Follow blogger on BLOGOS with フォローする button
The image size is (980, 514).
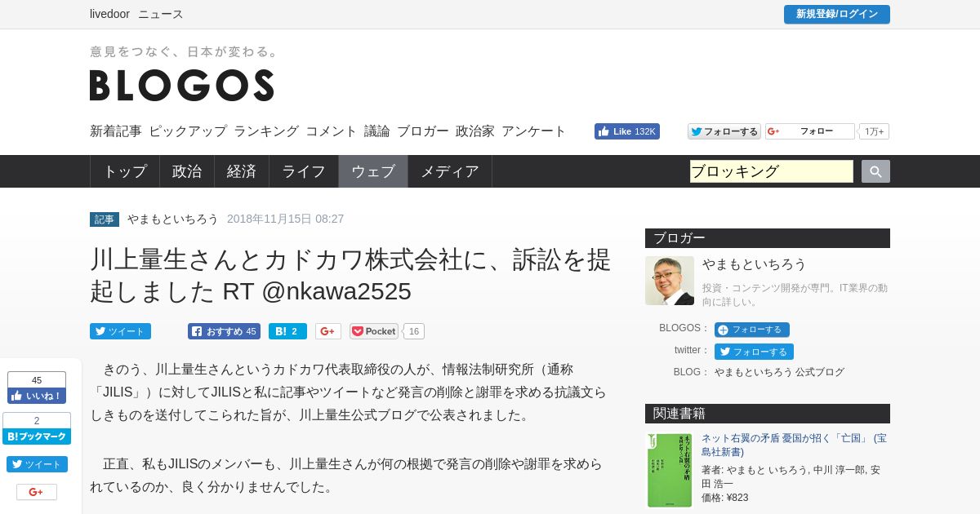pos(752,330)
